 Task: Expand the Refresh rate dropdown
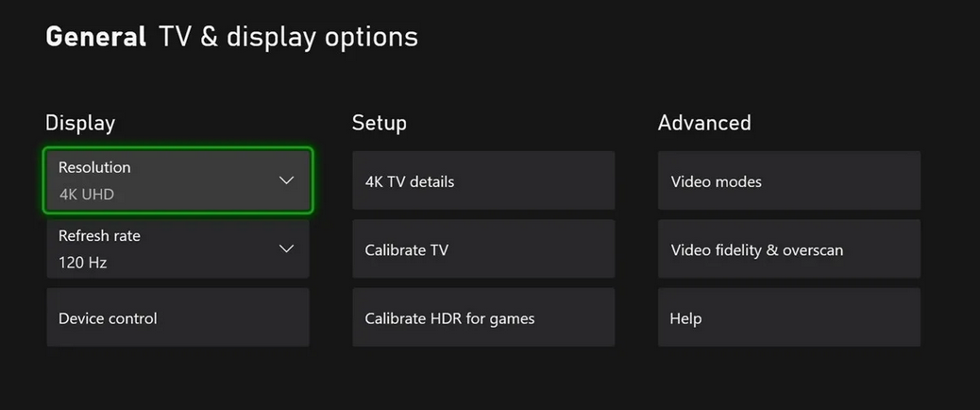pyautogui.click(x=177, y=248)
